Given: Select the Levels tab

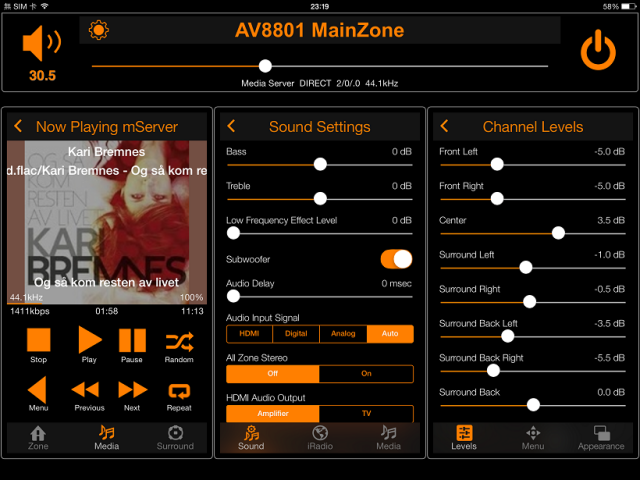Looking at the screenshot, I should [x=464, y=438].
